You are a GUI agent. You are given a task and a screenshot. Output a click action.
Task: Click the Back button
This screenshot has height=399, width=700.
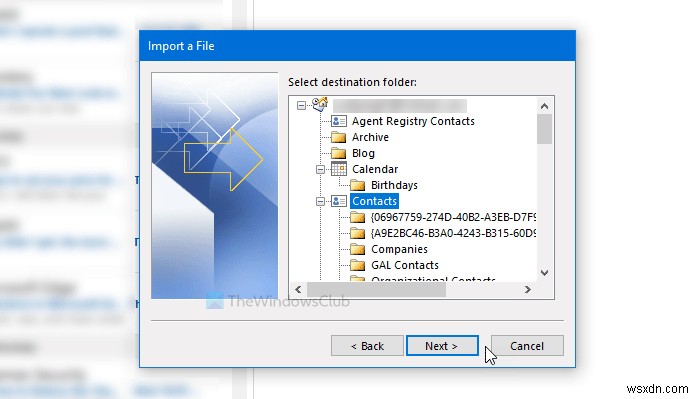[367, 346]
